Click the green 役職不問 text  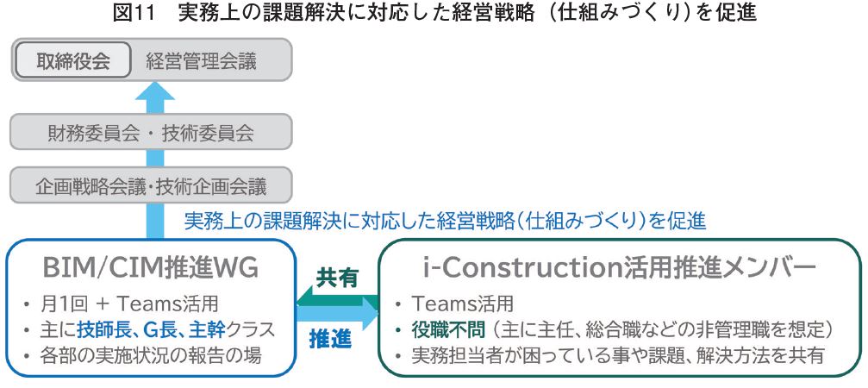point(448,329)
